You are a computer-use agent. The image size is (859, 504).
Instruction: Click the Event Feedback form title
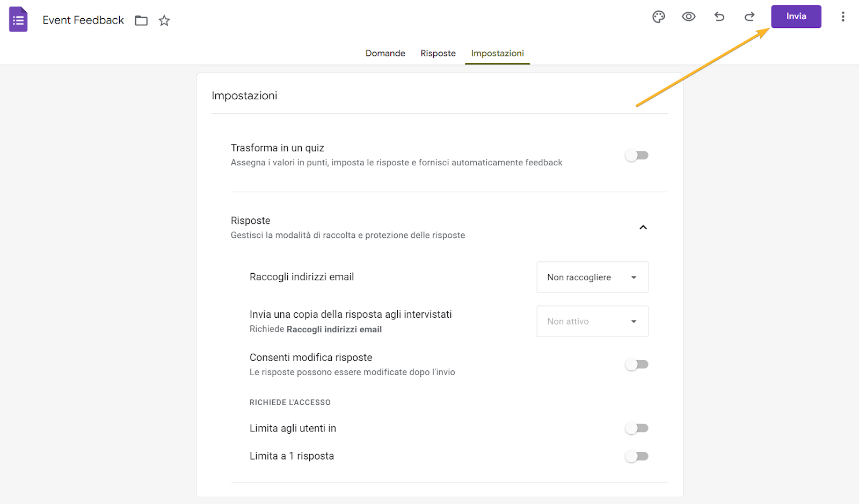[83, 20]
